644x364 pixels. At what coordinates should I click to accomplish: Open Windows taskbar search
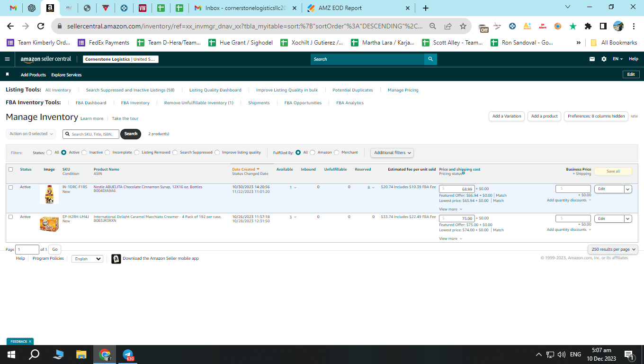pyautogui.click(x=34, y=355)
